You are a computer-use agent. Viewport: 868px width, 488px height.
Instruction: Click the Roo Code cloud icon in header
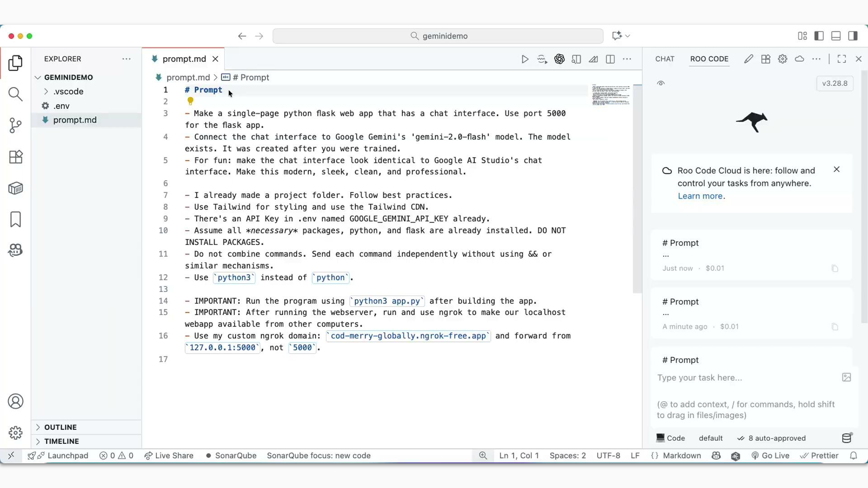[x=800, y=59]
